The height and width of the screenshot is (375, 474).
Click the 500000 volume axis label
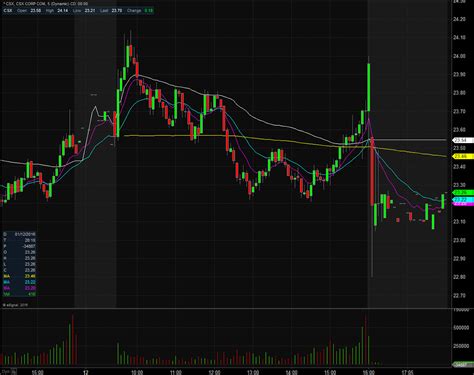tap(461, 328)
